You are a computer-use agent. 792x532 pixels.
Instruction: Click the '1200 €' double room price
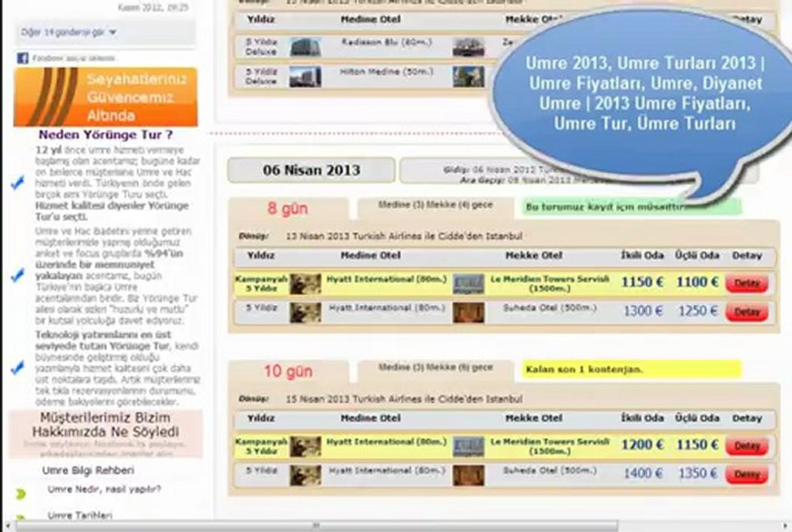642,445
